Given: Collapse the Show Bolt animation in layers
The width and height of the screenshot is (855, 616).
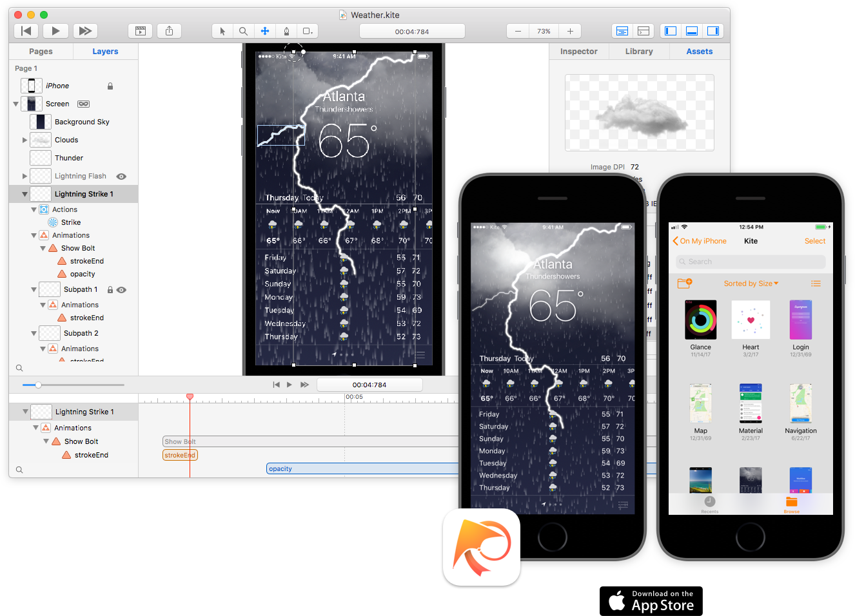Looking at the screenshot, I should point(43,248).
